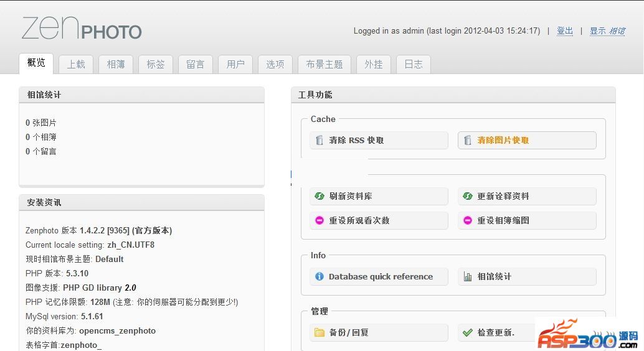The height and width of the screenshot is (351, 644).
Task: Open the 选项 options tab
Action: coord(275,64)
